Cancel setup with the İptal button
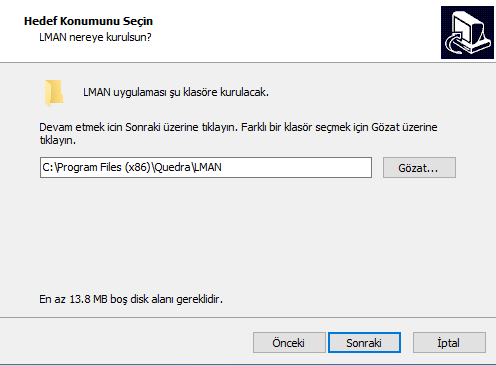 point(449,342)
